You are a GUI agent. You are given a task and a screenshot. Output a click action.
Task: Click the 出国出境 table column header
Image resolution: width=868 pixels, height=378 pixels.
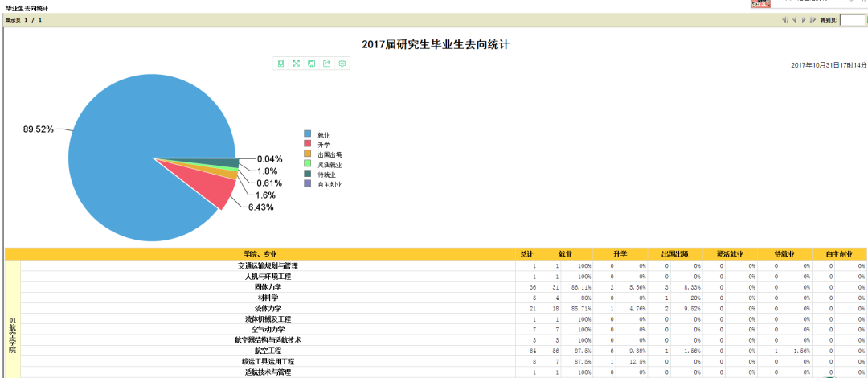pyautogui.click(x=675, y=254)
